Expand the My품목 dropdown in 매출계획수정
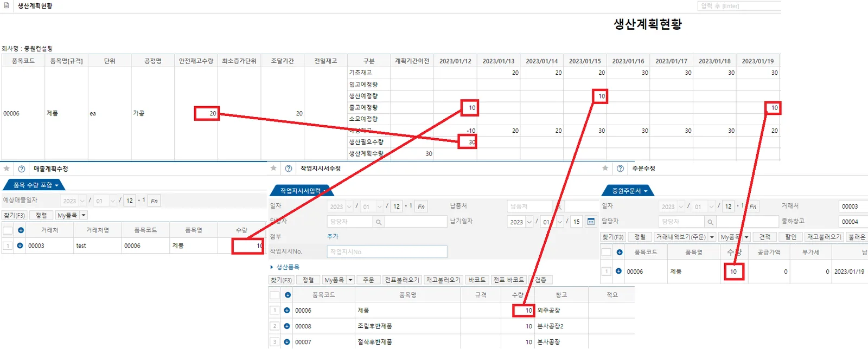The width and height of the screenshot is (868, 349). click(x=84, y=215)
